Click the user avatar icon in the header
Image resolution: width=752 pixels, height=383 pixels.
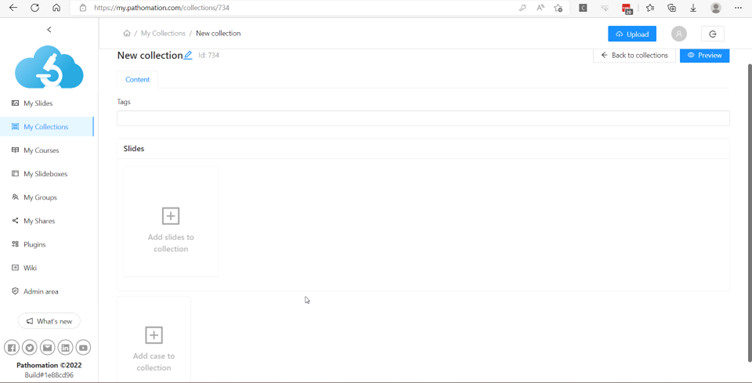point(679,34)
